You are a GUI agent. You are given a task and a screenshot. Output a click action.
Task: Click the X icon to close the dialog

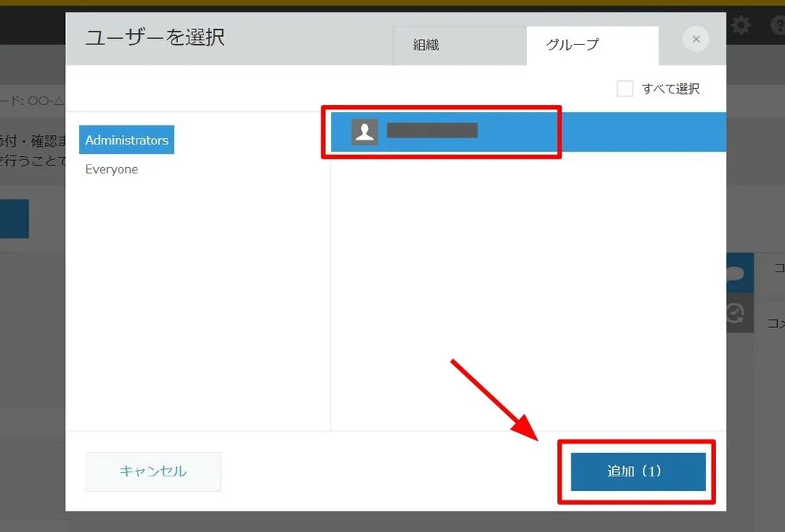[x=695, y=38]
